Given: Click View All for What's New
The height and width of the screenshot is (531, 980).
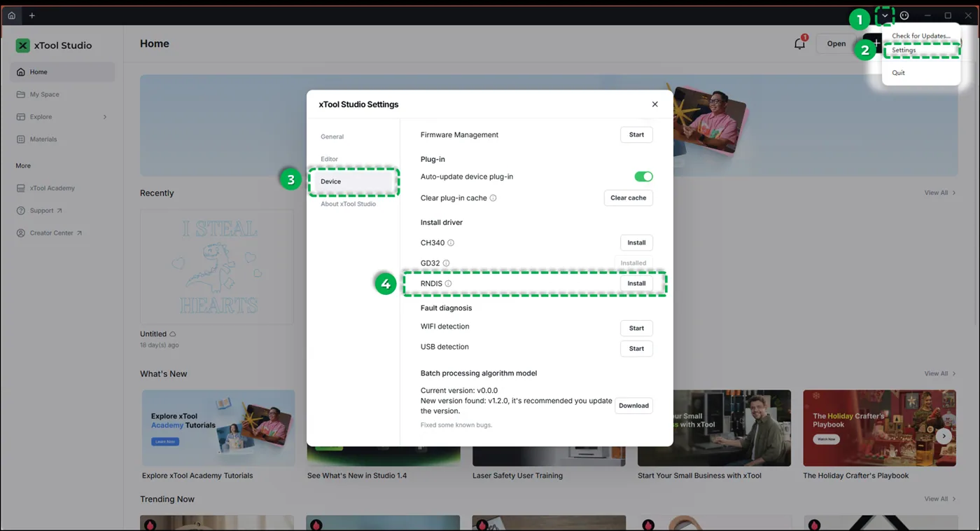Looking at the screenshot, I should click(x=940, y=374).
